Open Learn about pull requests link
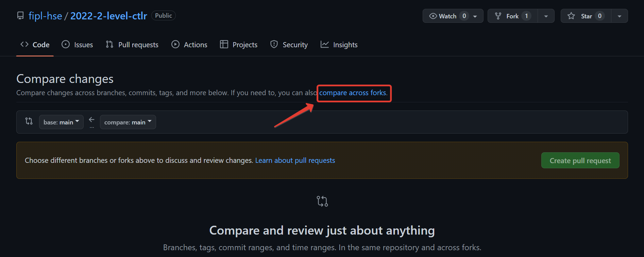Viewport: 644px width, 257px height. [295, 160]
